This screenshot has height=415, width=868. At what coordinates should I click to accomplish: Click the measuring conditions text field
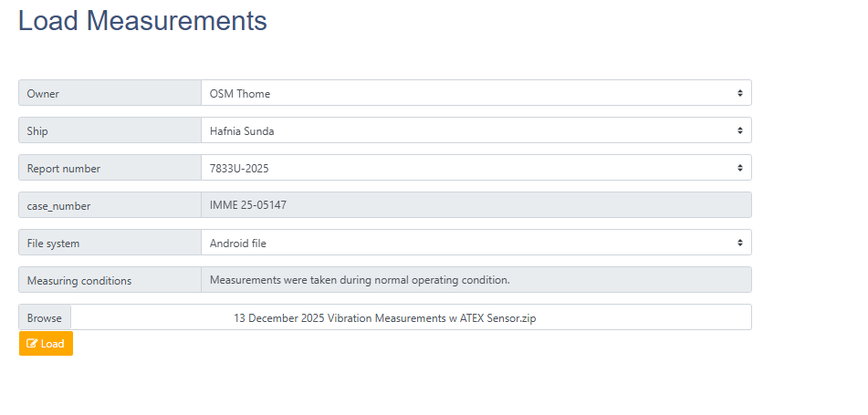point(475,280)
